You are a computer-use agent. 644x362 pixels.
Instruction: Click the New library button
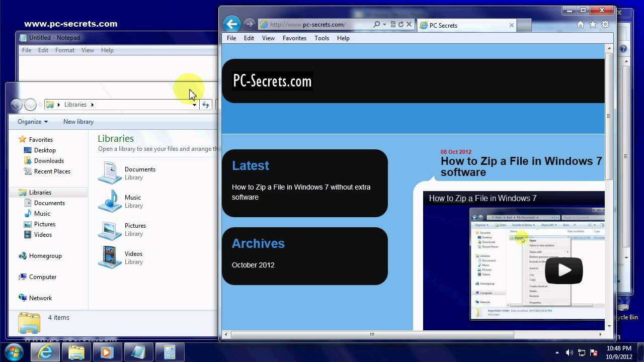78,122
